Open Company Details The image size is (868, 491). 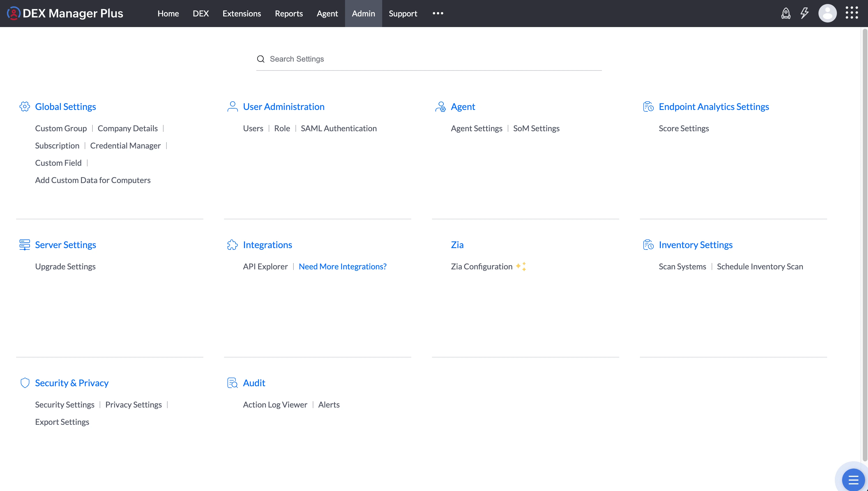(128, 128)
